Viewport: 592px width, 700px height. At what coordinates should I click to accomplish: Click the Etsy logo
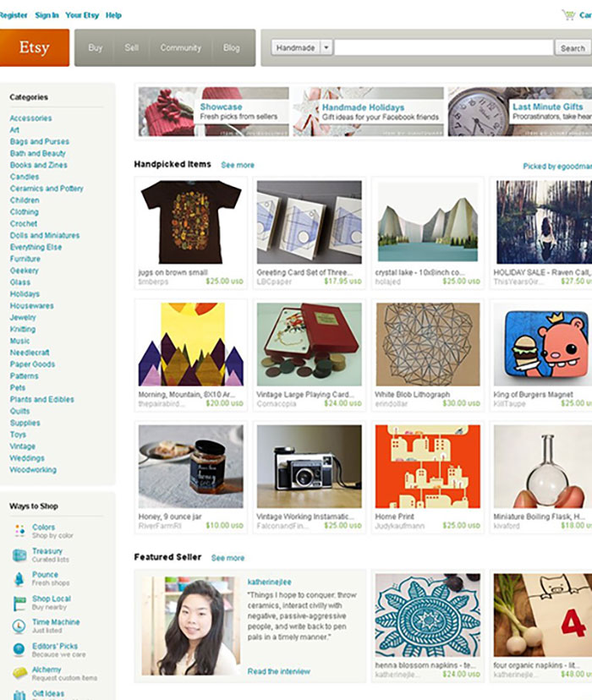click(x=35, y=48)
